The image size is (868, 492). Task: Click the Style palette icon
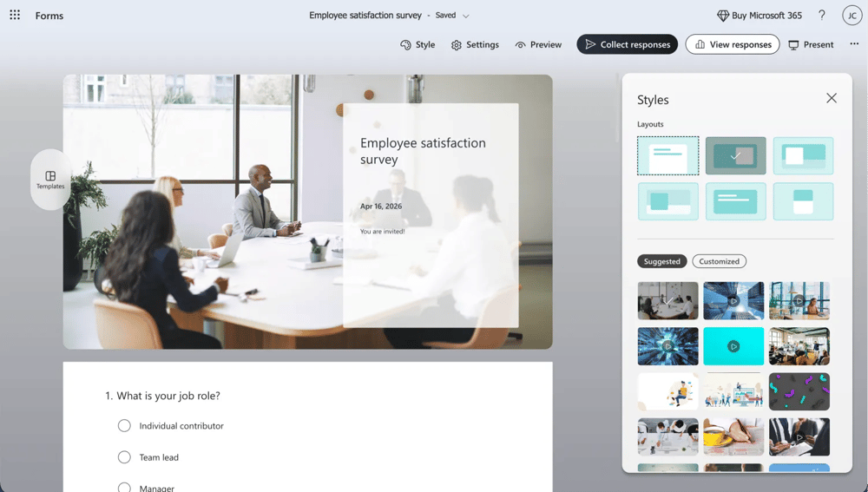(405, 45)
